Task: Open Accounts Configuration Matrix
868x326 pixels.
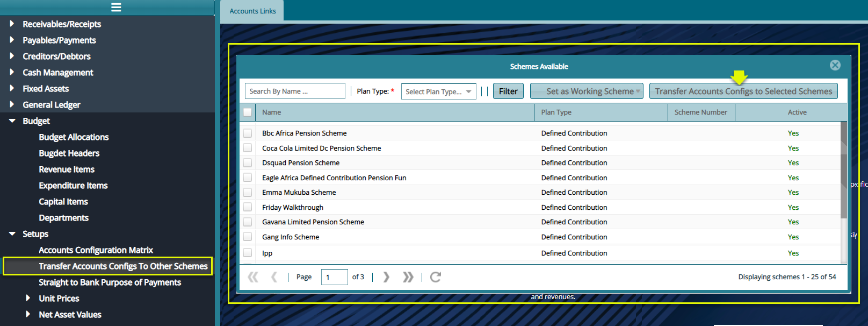Action: (x=96, y=250)
